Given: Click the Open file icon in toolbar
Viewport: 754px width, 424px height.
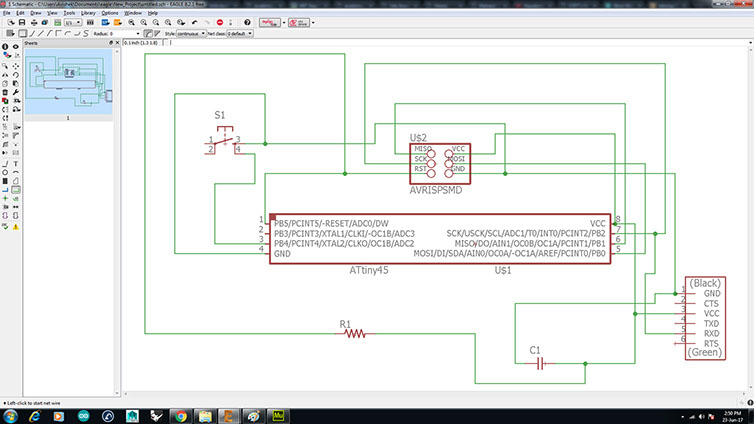Looking at the screenshot, I should click(x=11, y=23).
